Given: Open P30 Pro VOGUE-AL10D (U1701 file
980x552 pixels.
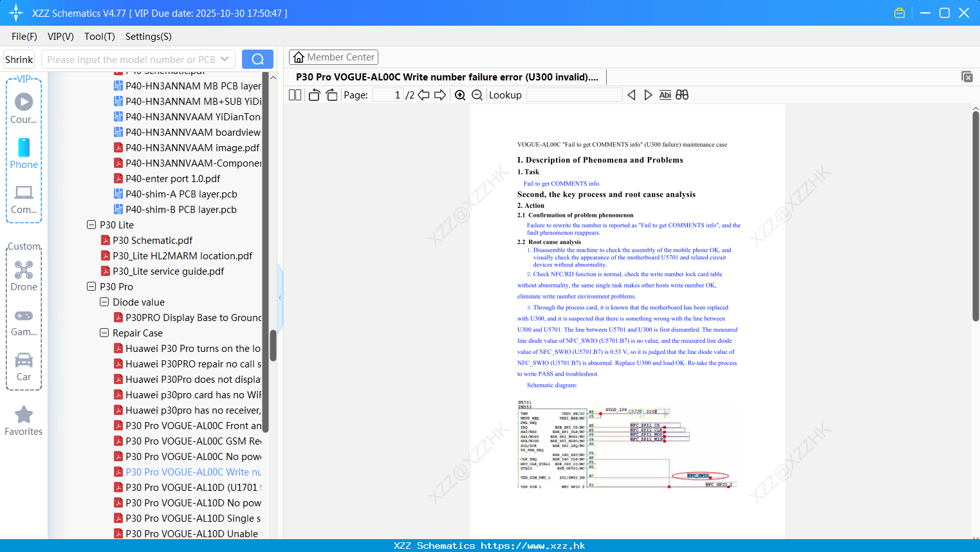Looking at the screenshot, I should coord(187,487).
